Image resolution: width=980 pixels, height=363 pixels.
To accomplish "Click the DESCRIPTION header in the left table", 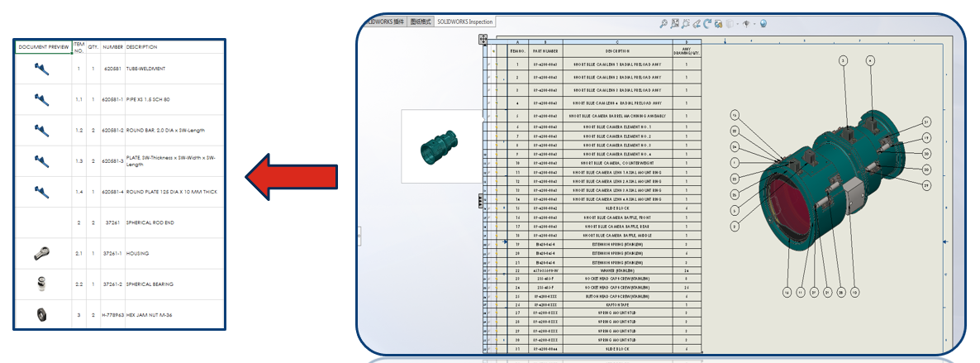I will pos(141,47).
